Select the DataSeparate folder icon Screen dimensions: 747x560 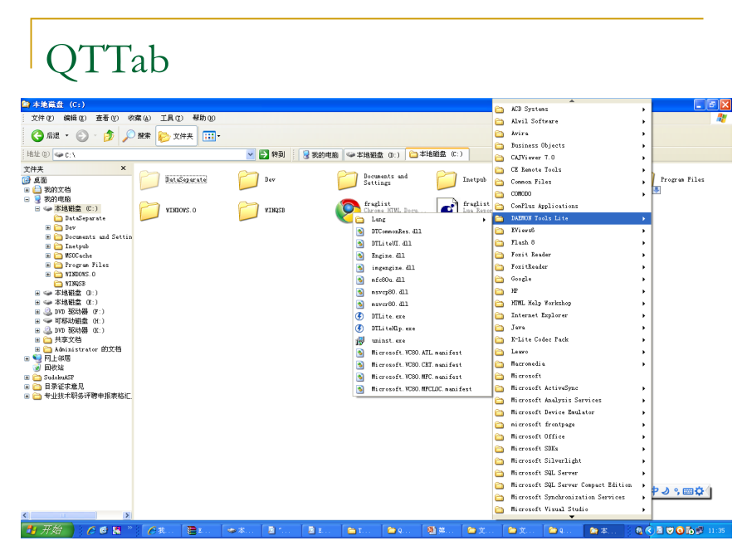coord(149,180)
